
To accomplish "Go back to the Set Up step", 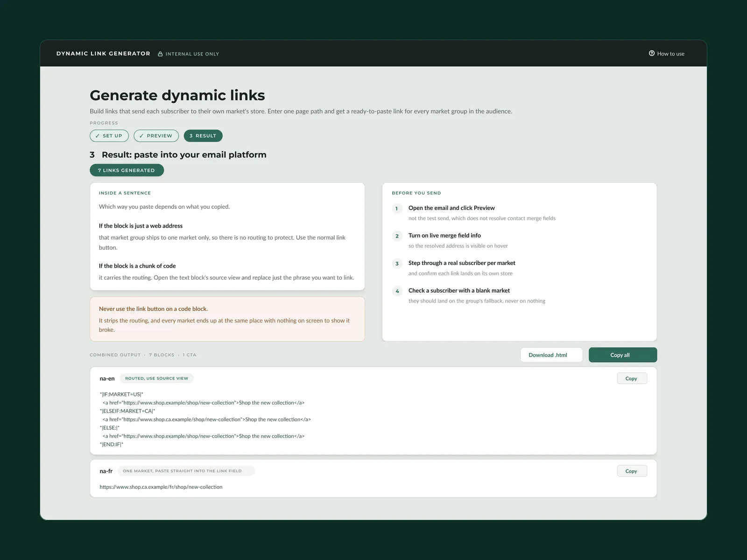I will [x=109, y=136].
